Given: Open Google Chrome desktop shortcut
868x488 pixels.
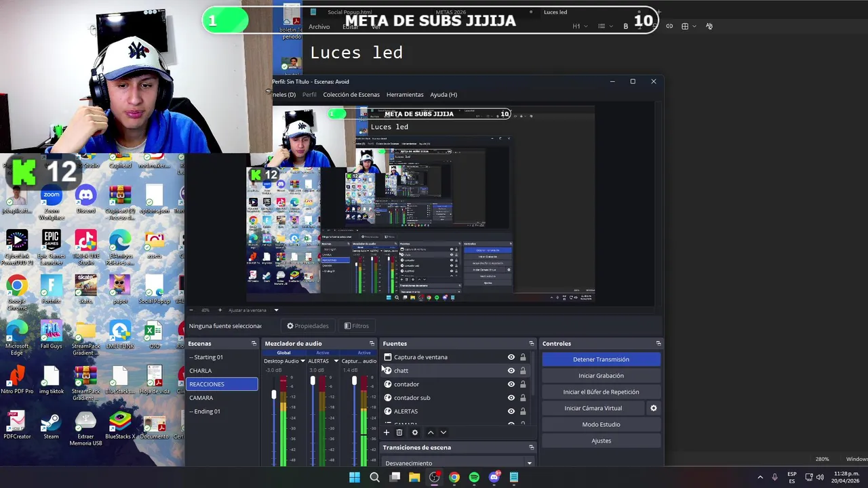Looking at the screenshot, I should coord(17,293).
